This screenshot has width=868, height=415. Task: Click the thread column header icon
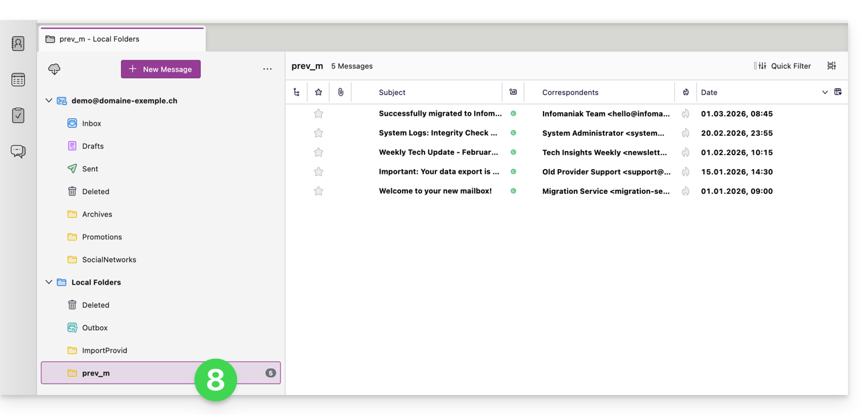tap(296, 92)
